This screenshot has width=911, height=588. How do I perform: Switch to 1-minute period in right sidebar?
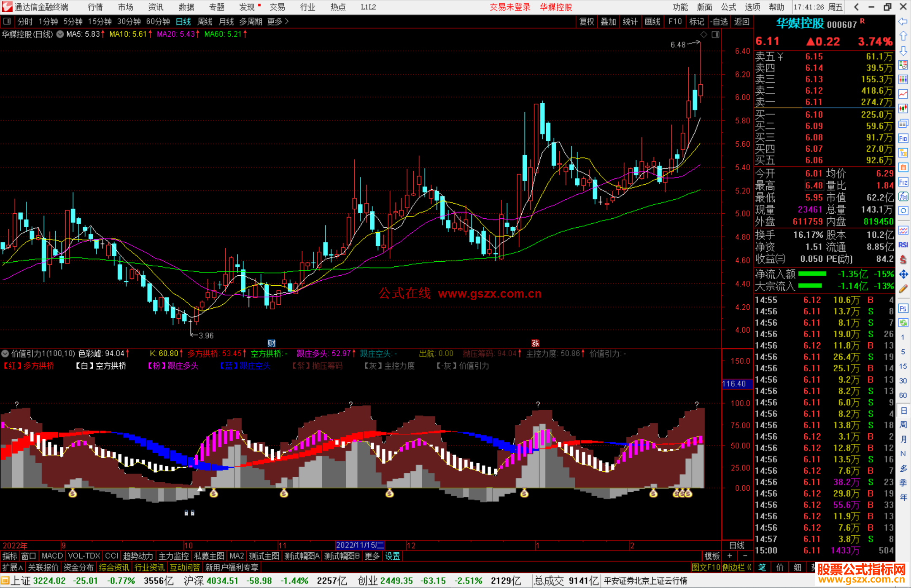pos(903,337)
